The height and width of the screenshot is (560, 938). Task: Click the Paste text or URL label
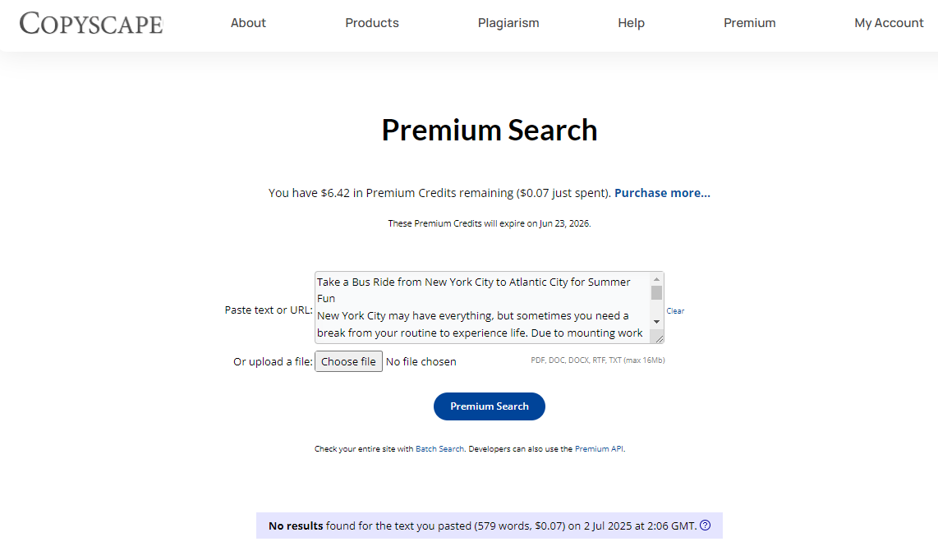[269, 310]
